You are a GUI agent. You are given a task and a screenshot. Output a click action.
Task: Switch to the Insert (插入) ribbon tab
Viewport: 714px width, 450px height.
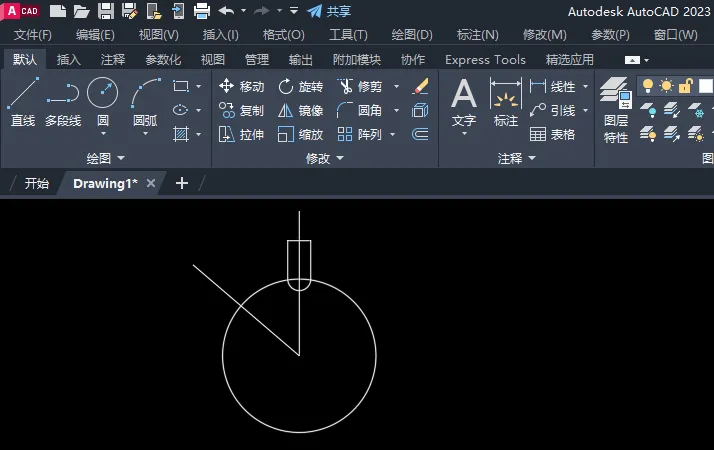click(69, 59)
